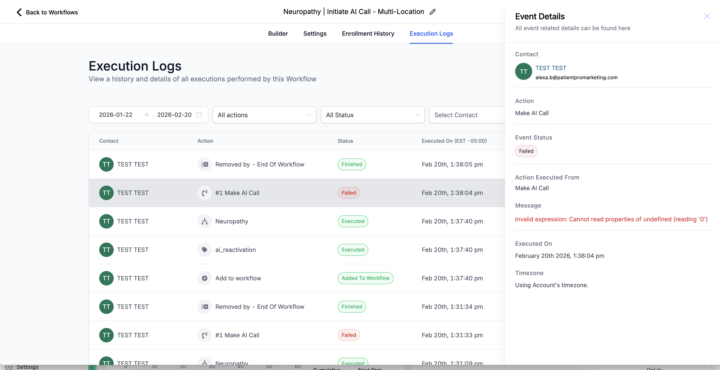This screenshot has width=720, height=370.
Task: Click TT avatar in ai_reactivation row
Action: click(107, 250)
